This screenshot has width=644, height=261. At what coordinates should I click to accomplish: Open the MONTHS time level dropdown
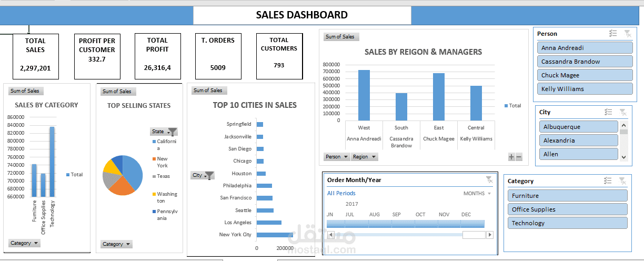[477, 194]
